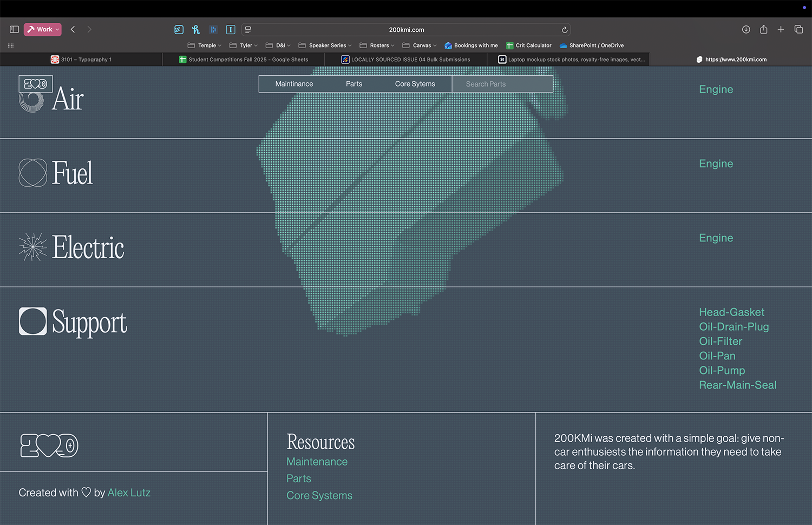Click the Fuel circle icon
Viewport: 812px width, 525px height.
[x=33, y=173]
